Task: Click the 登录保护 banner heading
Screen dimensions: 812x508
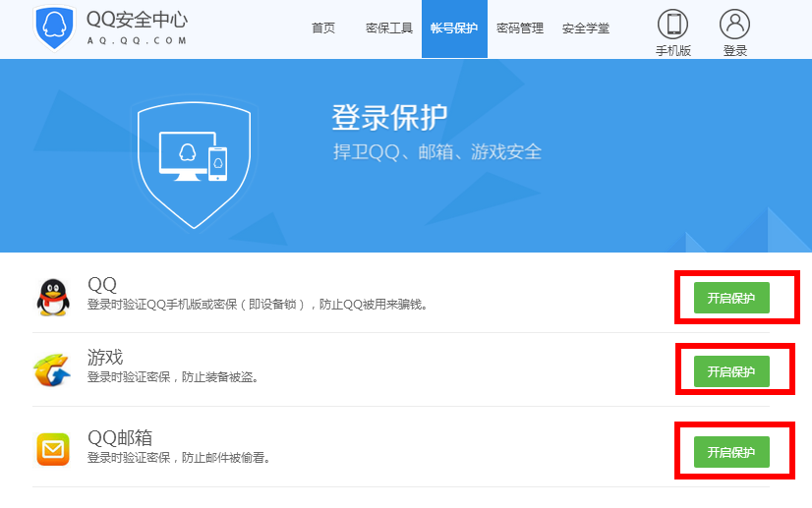Action: tap(389, 118)
